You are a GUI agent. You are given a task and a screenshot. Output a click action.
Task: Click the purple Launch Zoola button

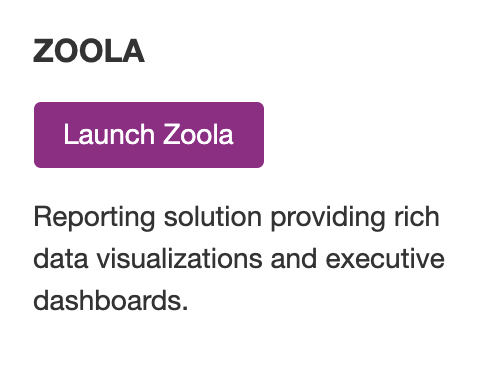pyautogui.click(x=149, y=135)
